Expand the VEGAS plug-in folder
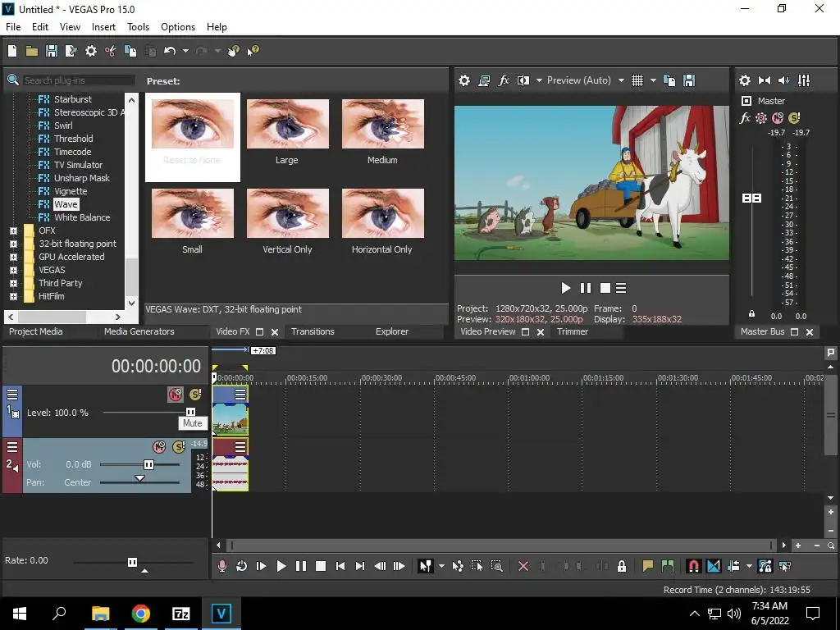The height and width of the screenshot is (630, 840). click(x=13, y=270)
